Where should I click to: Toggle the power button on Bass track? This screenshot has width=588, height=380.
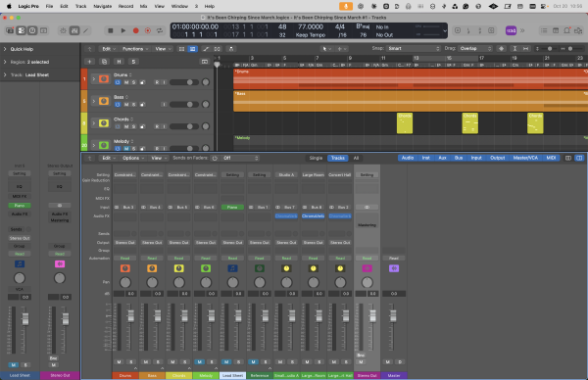click(118, 105)
